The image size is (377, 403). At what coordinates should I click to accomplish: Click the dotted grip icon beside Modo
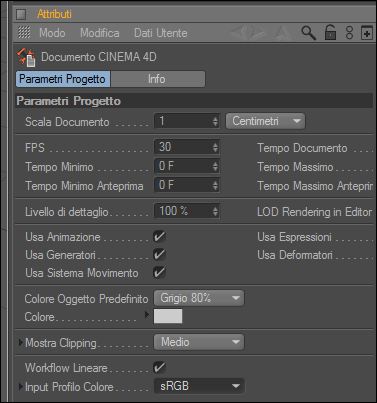(24, 33)
